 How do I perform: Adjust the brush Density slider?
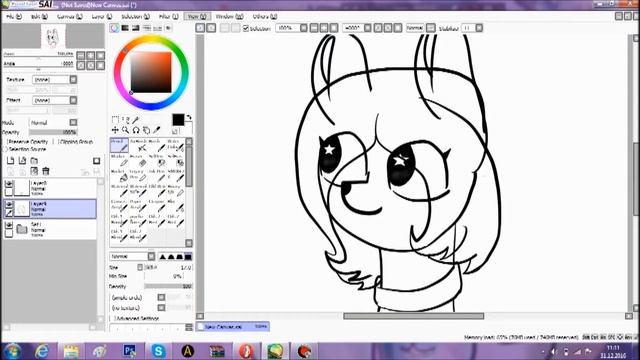coord(168,287)
